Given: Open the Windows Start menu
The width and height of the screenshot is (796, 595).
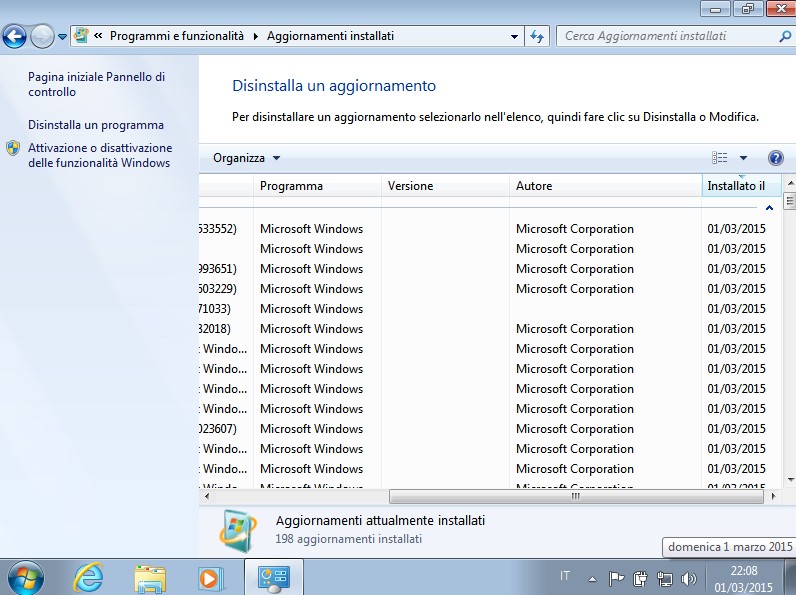Looking at the screenshot, I should point(25,578).
